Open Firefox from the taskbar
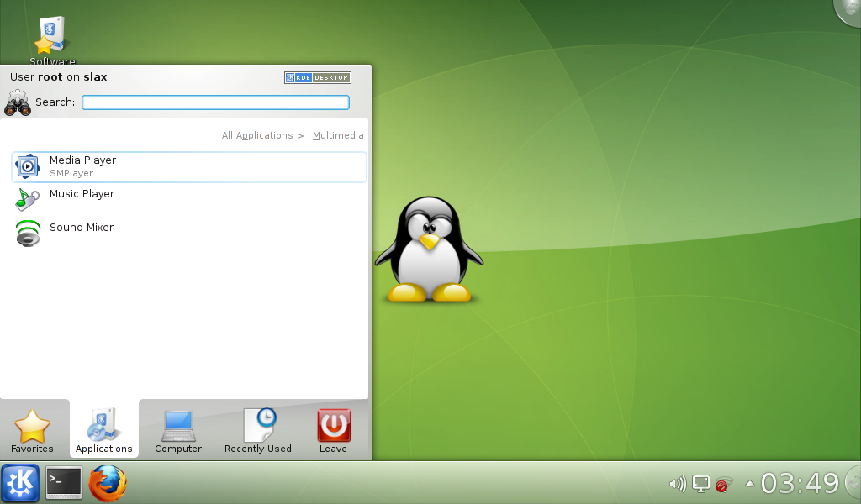 pos(108,483)
